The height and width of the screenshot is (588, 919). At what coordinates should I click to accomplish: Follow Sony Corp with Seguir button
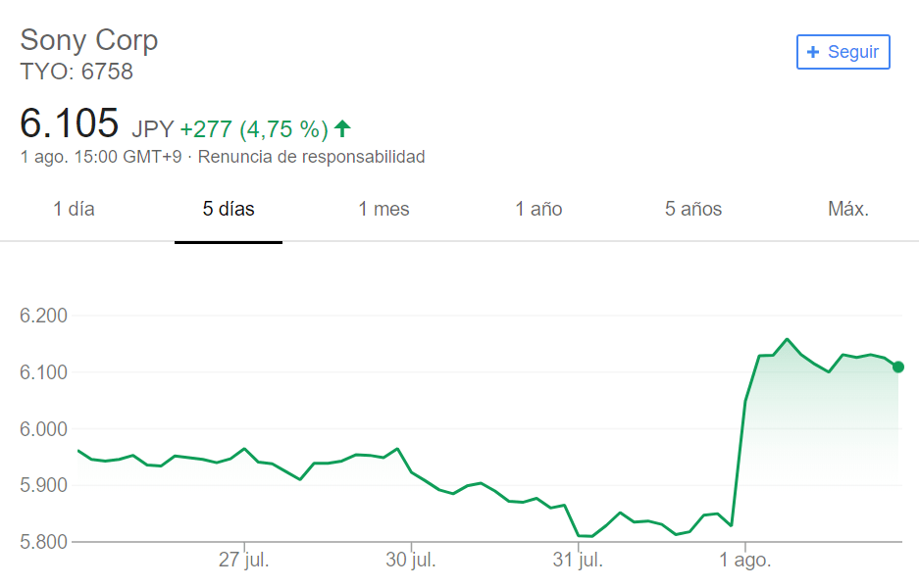[x=842, y=52]
